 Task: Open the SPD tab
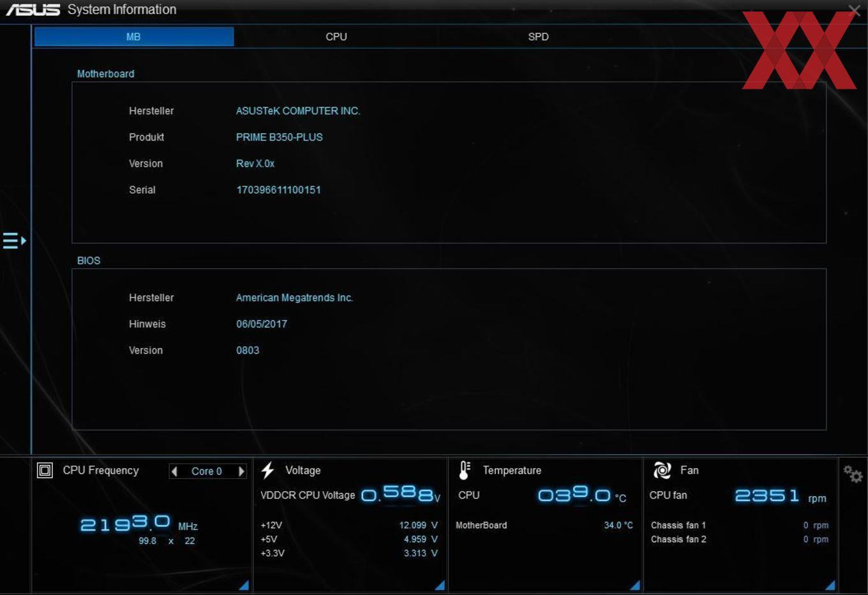pyautogui.click(x=538, y=36)
